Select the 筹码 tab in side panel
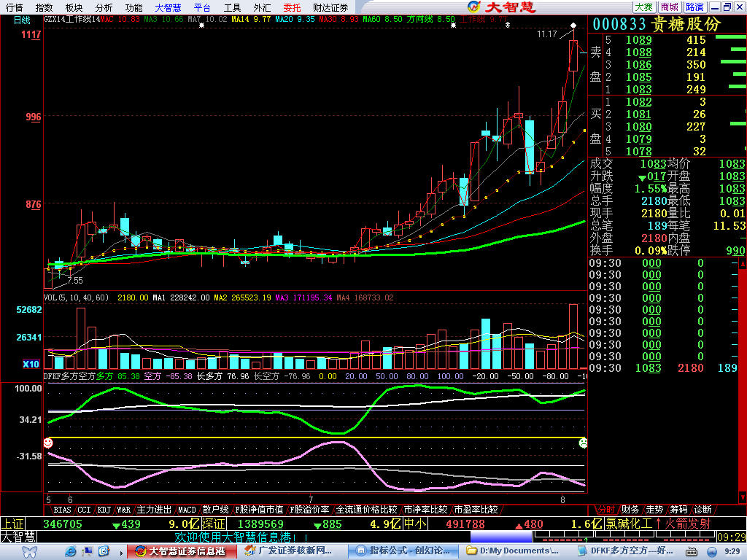Viewport: 747px width, 560px height. pyautogui.click(x=678, y=510)
